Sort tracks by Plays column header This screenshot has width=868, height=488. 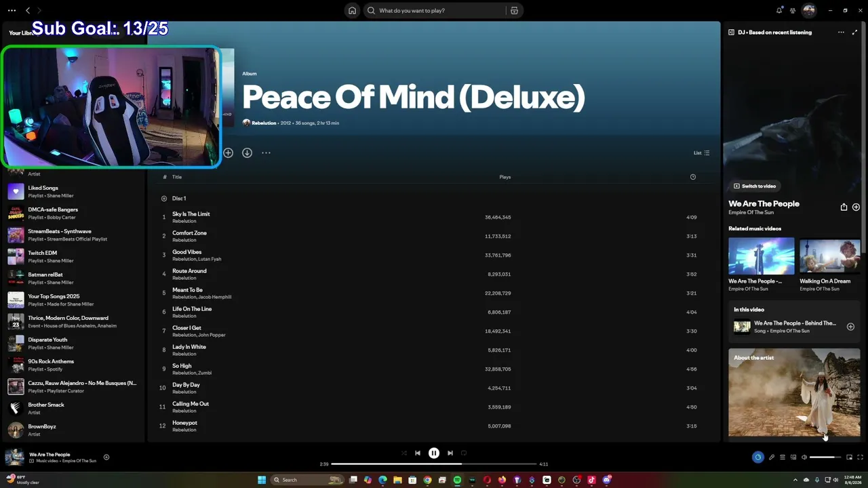505,177
